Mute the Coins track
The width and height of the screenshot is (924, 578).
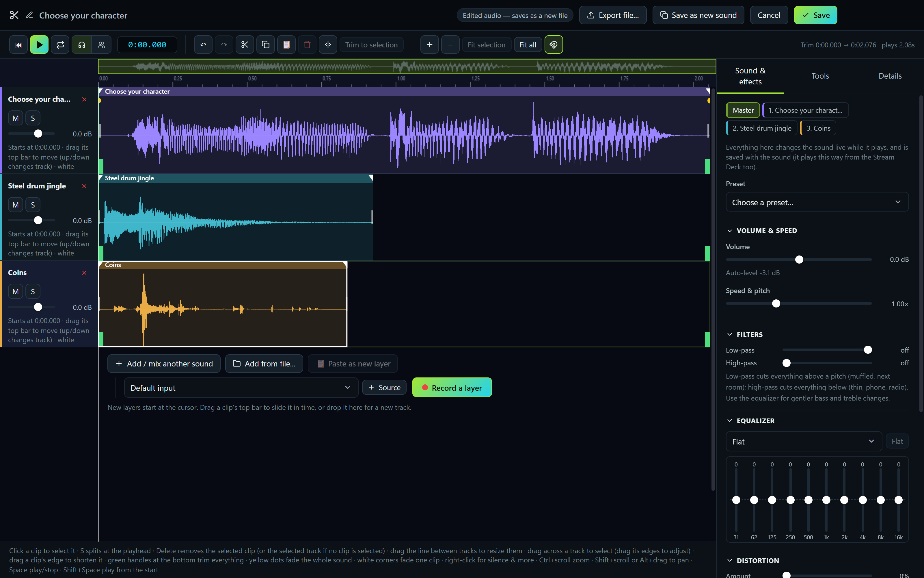16,292
